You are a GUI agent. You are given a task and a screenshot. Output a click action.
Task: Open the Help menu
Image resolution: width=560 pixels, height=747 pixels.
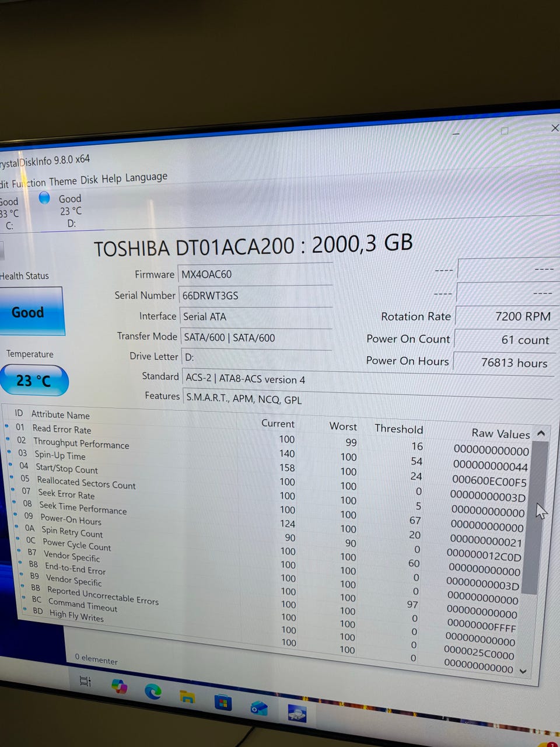click(x=111, y=179)
